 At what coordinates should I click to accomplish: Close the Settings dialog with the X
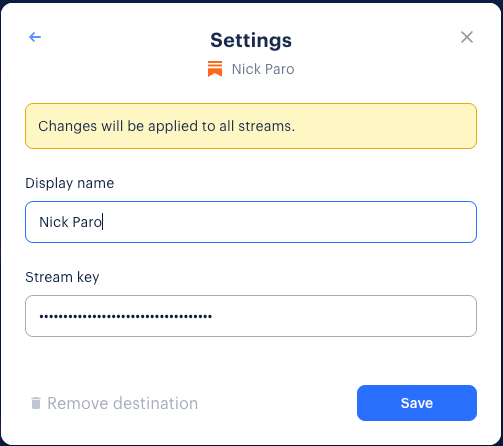467,37
